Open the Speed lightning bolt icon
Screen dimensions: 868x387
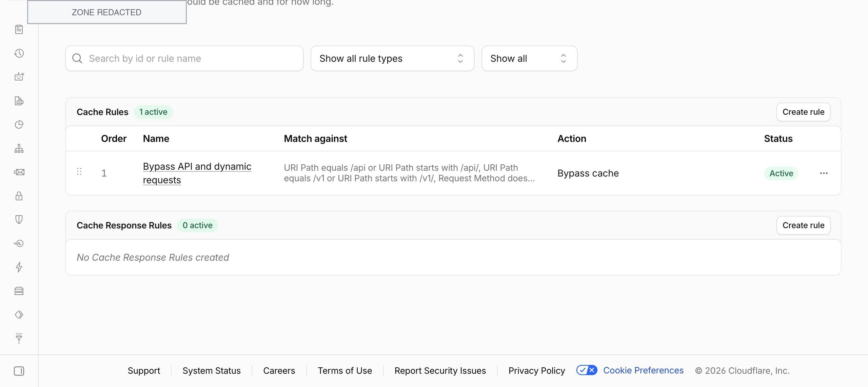pos(19,267)
